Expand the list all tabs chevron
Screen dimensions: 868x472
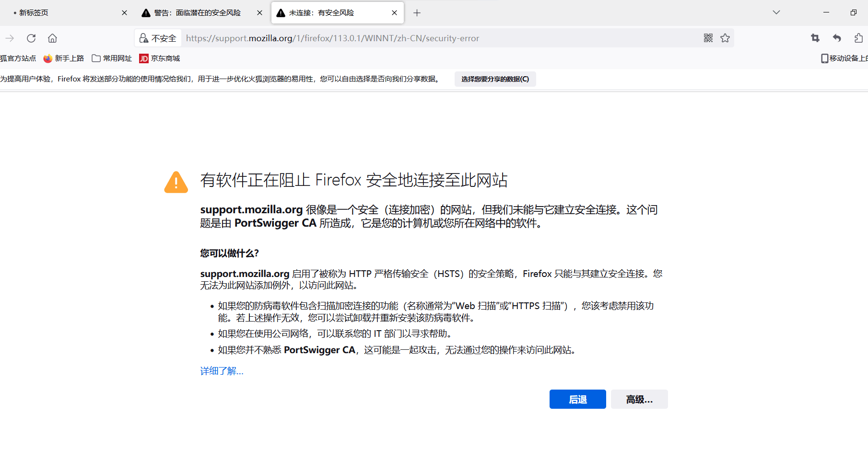coord(776,12)
